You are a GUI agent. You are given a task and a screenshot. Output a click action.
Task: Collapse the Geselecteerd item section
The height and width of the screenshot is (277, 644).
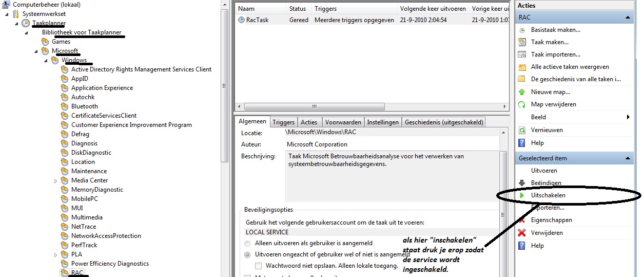628,158
